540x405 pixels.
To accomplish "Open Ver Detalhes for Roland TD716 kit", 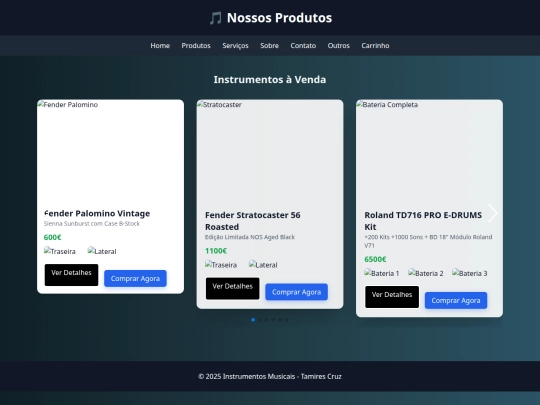I will pyautogui.click(x=392, y=297).
